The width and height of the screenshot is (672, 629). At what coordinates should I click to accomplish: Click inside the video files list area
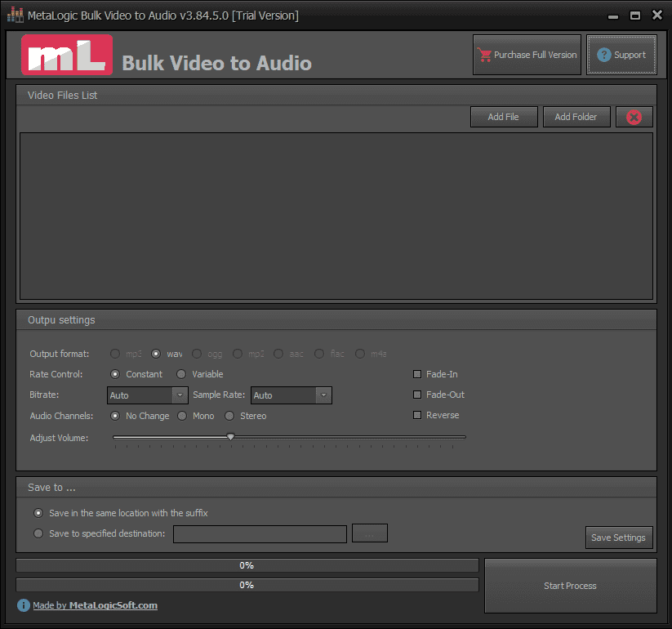pos(336,216)
